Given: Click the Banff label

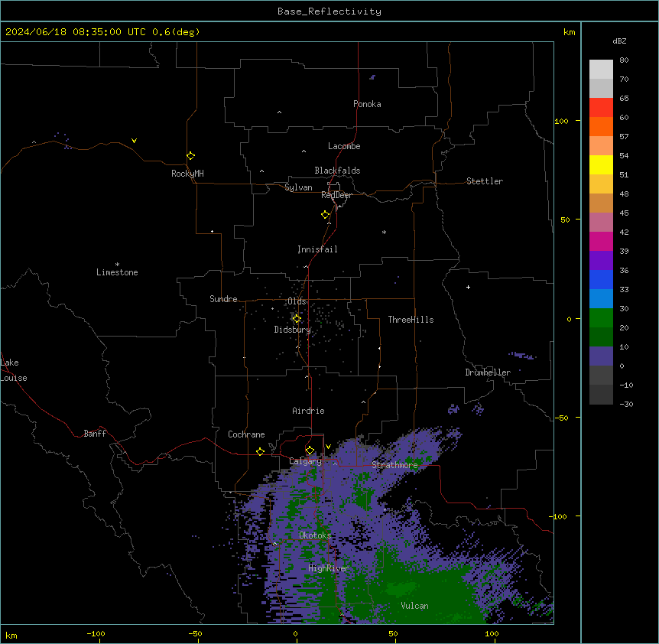Looking at the screenshot, I should pos(95,434).
